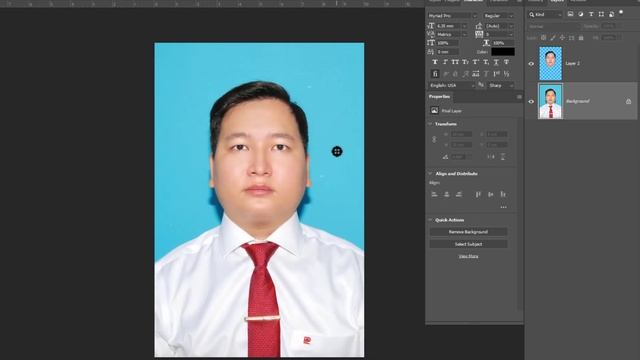Open the black text Color swatch
Viewport: 640px width, 360px height.
coord(503,52)
